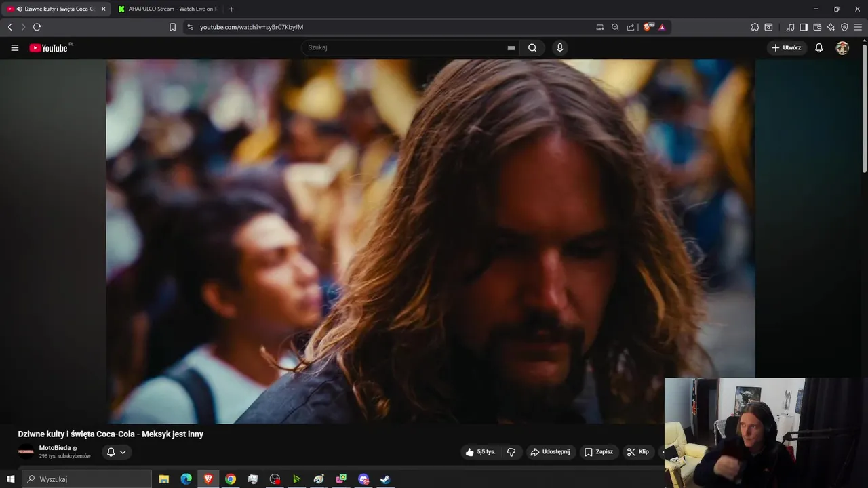Open the MotoBieda channel link
Screen dimensions: 868x488
[x=55, y=448]
